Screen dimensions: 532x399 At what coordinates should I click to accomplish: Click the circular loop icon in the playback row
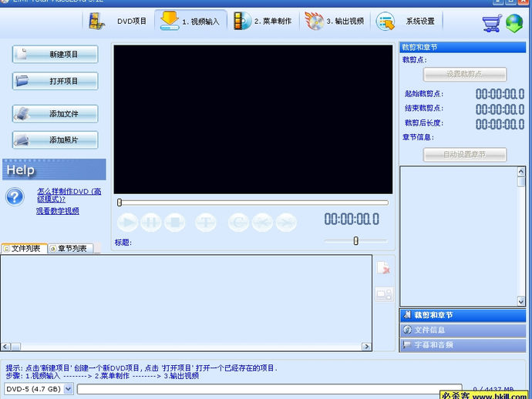238,223
